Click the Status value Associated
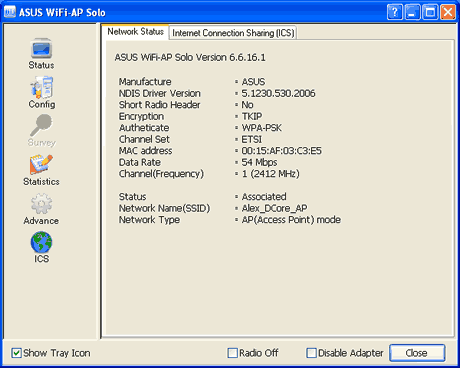Viewport: 460px width, 368px height. pyautogui.click(x=264, y=197)
